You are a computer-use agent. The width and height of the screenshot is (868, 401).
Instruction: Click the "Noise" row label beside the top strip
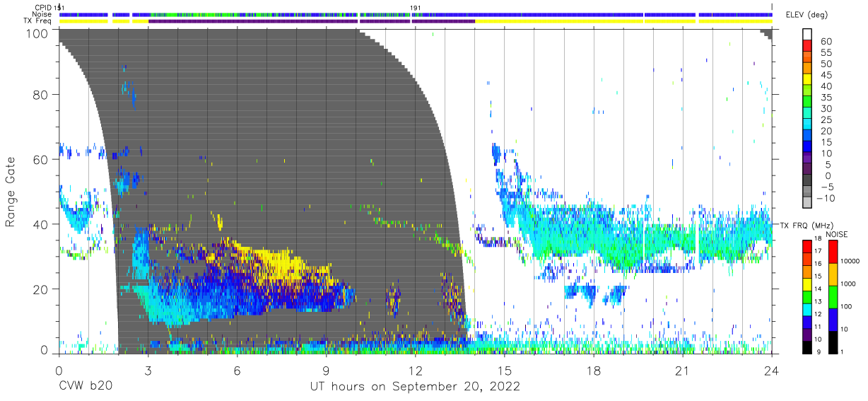click(x=42, y=15)
